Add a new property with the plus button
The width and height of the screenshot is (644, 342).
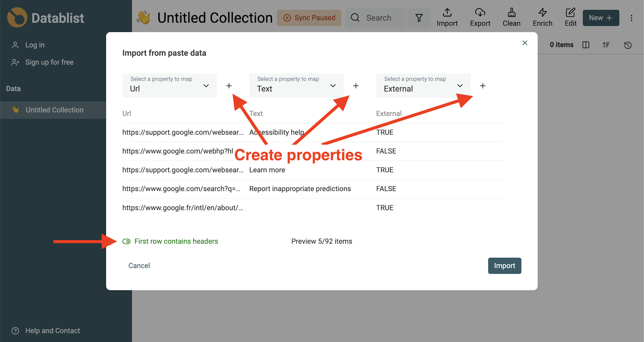(229, 86)
